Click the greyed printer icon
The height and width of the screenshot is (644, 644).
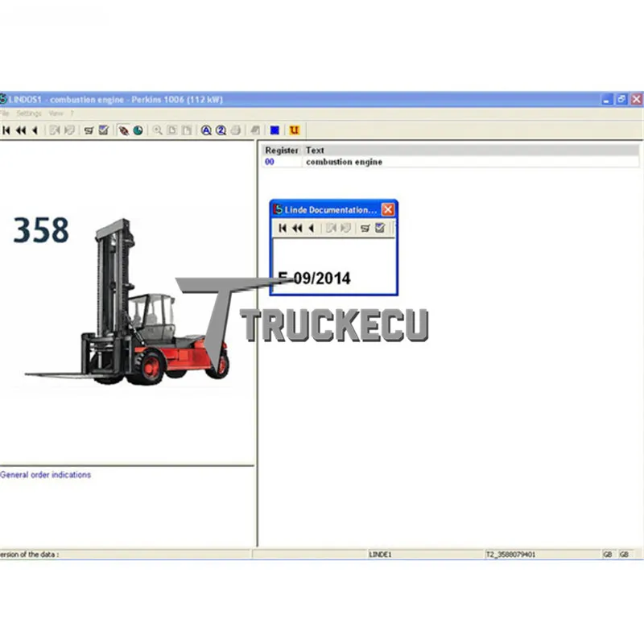pos(236,130)
